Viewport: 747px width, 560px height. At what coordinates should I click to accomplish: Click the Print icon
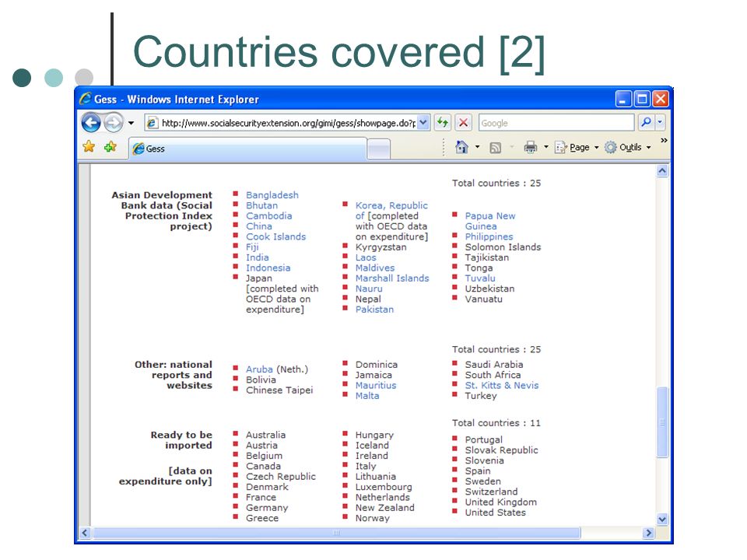pos(530,147)
